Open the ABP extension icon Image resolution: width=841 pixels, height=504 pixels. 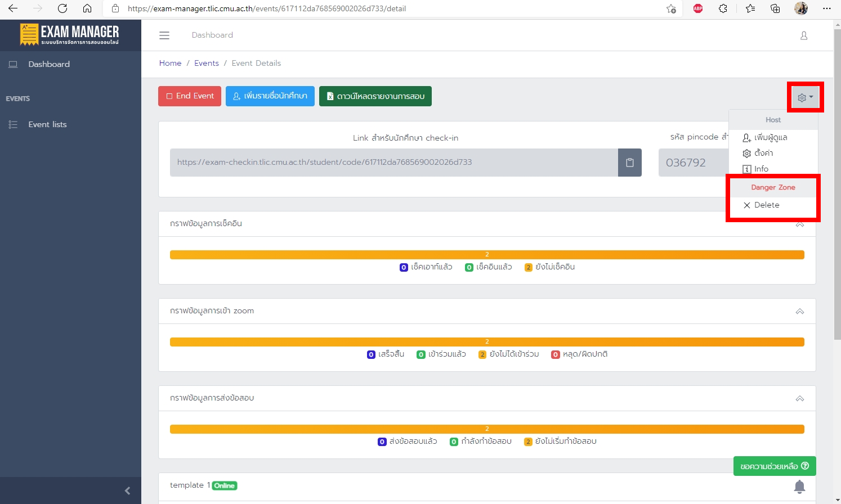point(698,8)
